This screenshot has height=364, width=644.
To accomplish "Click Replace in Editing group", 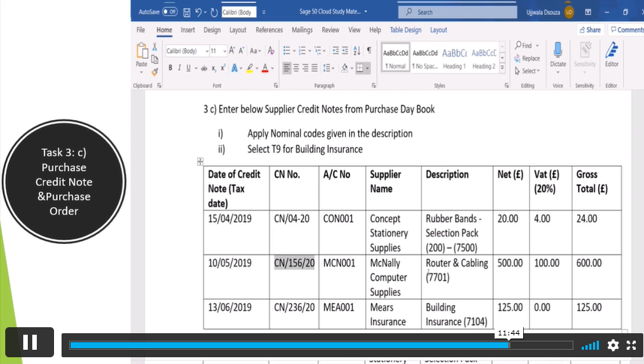I will pos(527,59).
